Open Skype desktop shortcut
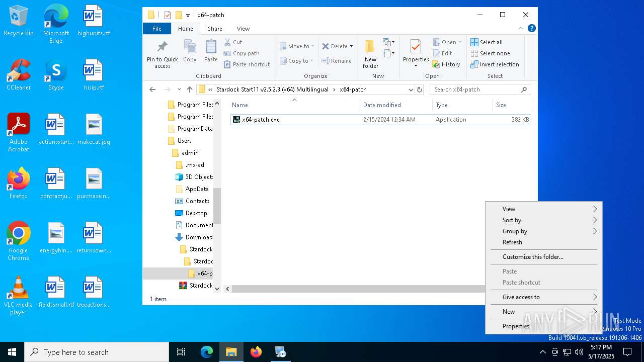 (x=56, y=75)
